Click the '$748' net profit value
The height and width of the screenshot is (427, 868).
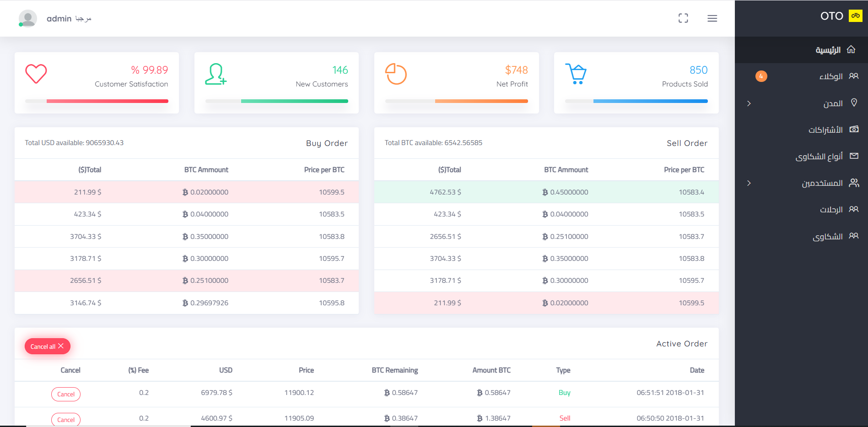pos(517,70)
